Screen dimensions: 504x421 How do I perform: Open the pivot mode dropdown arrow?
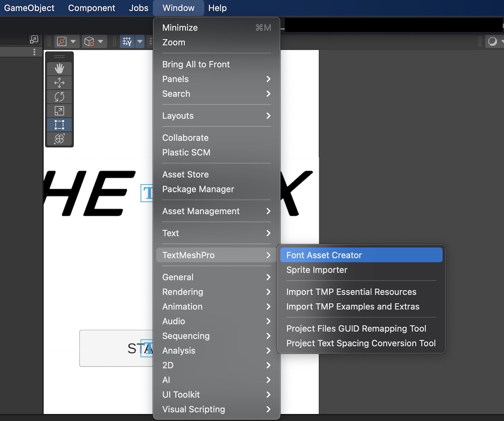[x=73, y=41]
